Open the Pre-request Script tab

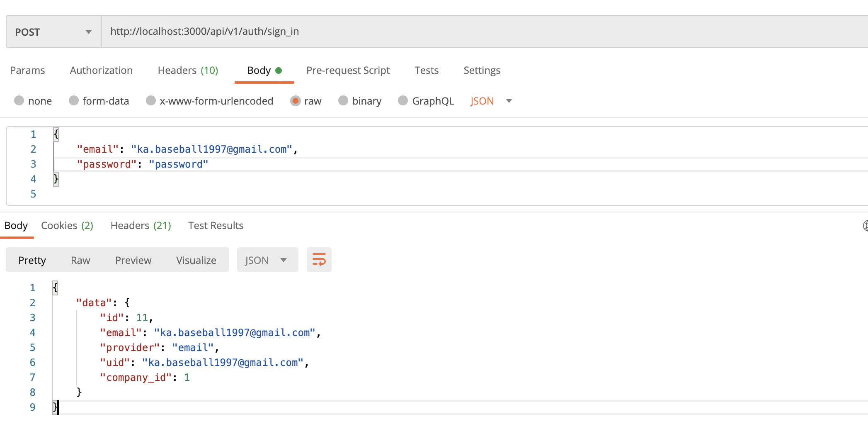[x=348, y=70]
